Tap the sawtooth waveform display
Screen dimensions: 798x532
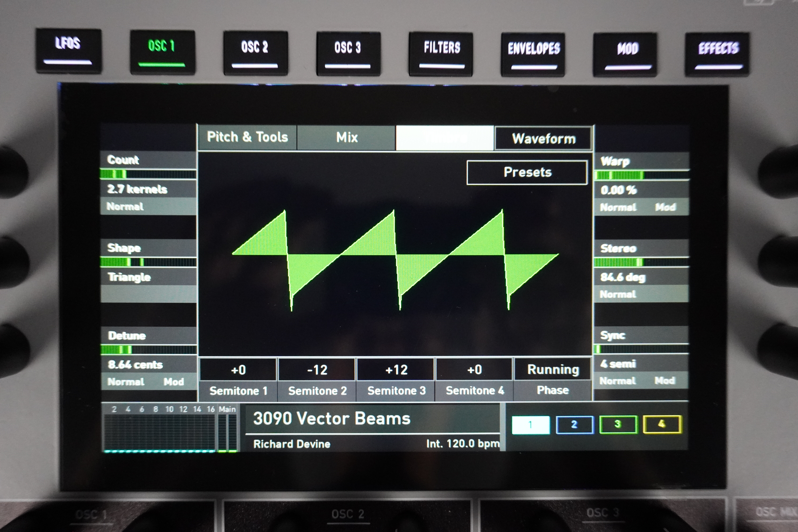pyautogui.click(x=395, y=260)
